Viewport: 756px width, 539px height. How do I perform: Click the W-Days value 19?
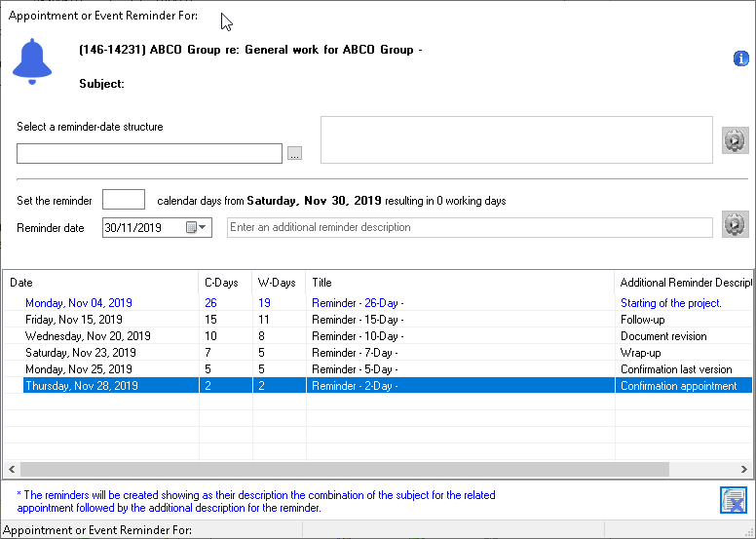click(x=264, y=303)
